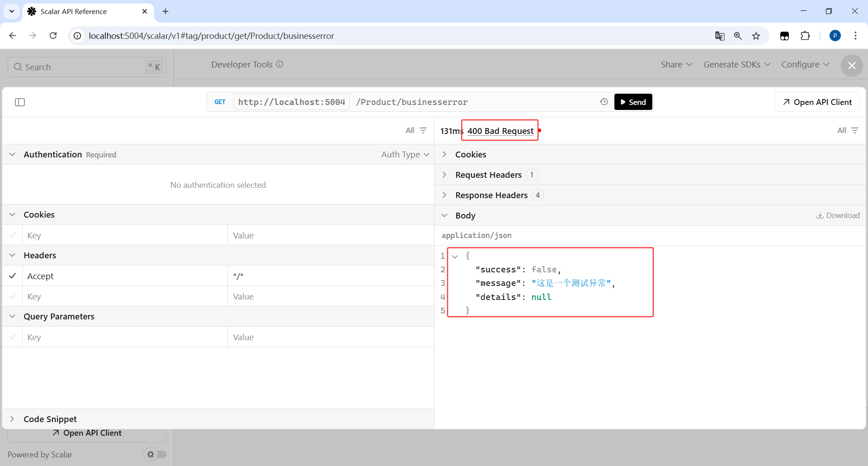Open the Generate SDKs dropdown
868x466 pixels.
pos(737,64)
